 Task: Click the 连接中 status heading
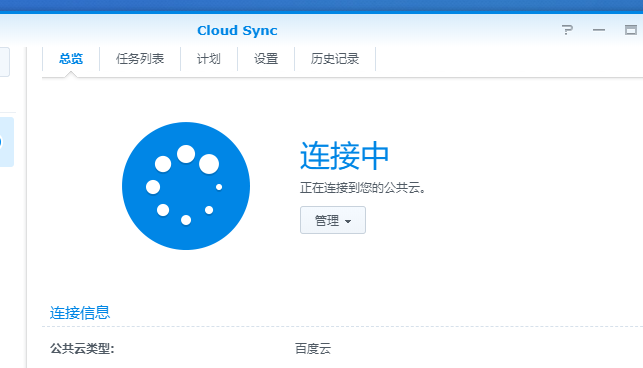[x=344, y=155]
